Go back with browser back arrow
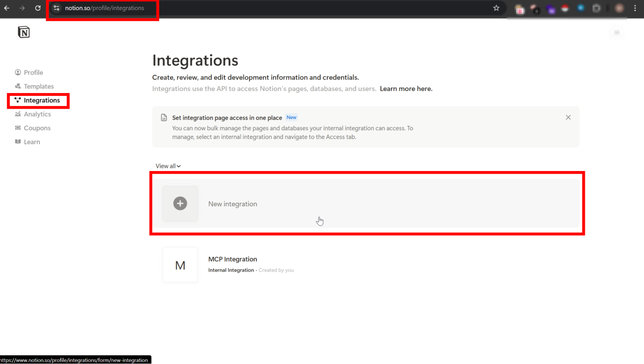Screen dimensions: 644x364 coord(7,8)
